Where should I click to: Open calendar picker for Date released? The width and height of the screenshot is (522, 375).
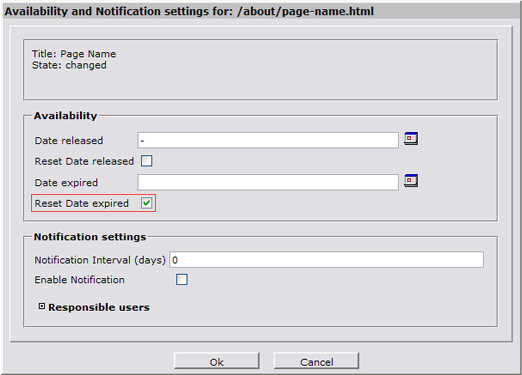point(411,138)
